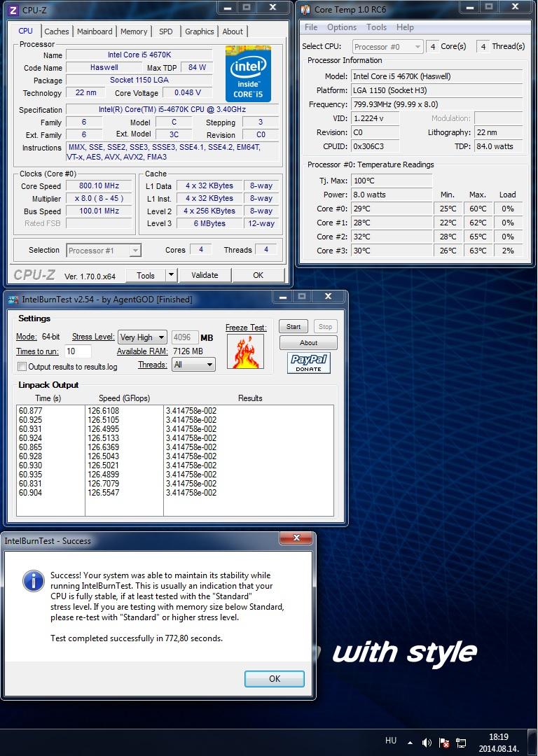The height and width of the screenshot is (756, 538).
Task: Click the Start button in IntelBurnTest
Action: pos(294,326)
